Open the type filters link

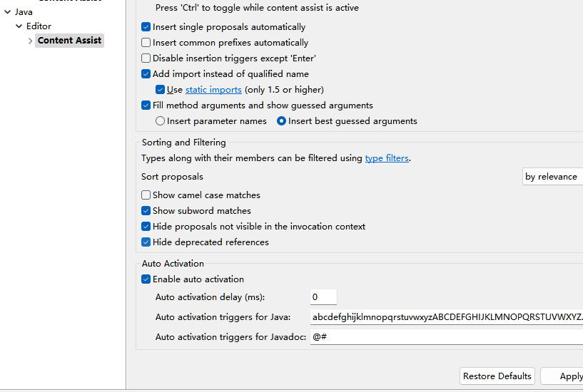click(x=387, y=158)
